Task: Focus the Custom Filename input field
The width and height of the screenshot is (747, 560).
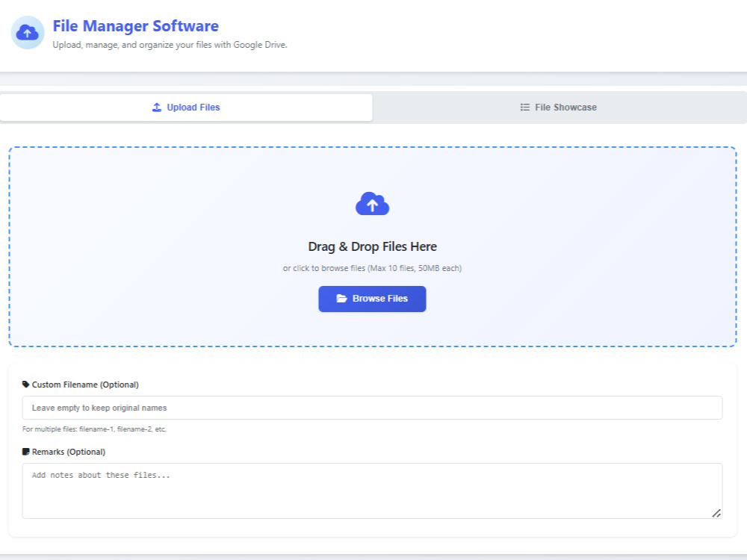Action: coord(372,408)
